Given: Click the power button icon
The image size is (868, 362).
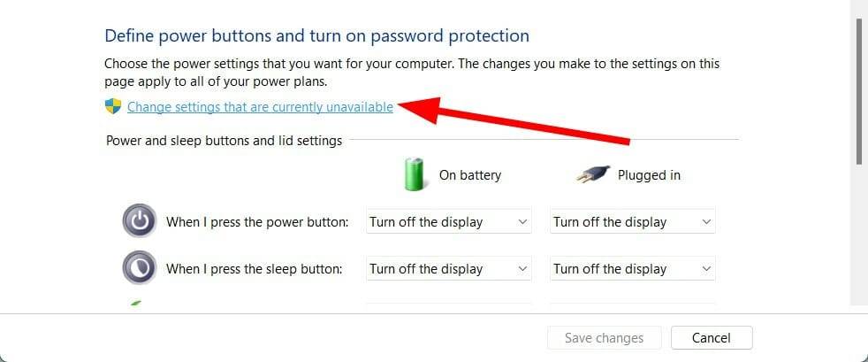Looking at the screenshot, I should click(139, 221).
